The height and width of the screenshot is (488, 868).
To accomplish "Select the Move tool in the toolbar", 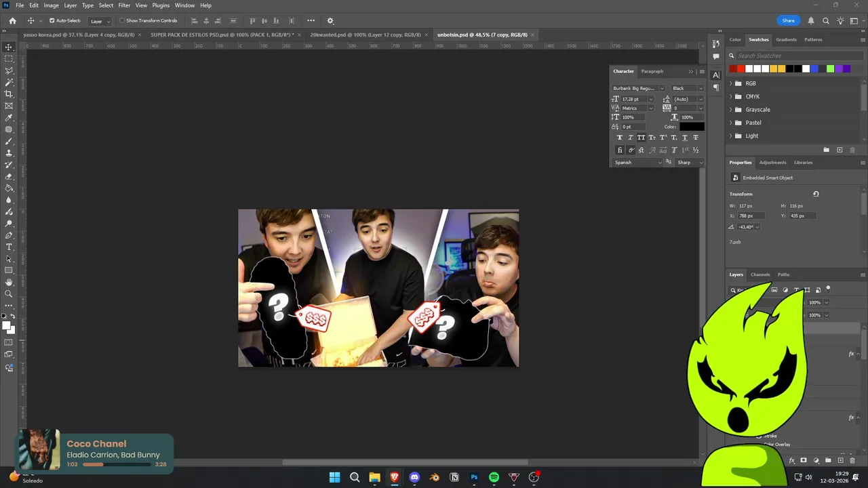I will click(9, 47).
